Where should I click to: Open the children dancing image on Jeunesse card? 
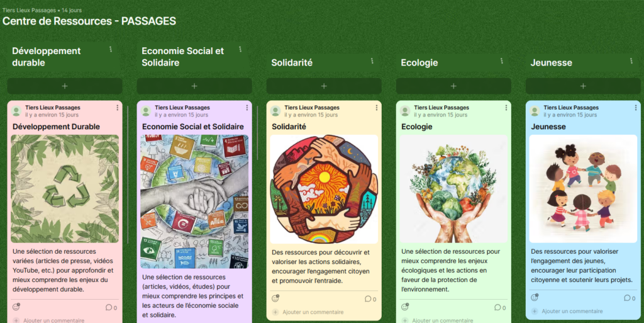pos(583,189)
